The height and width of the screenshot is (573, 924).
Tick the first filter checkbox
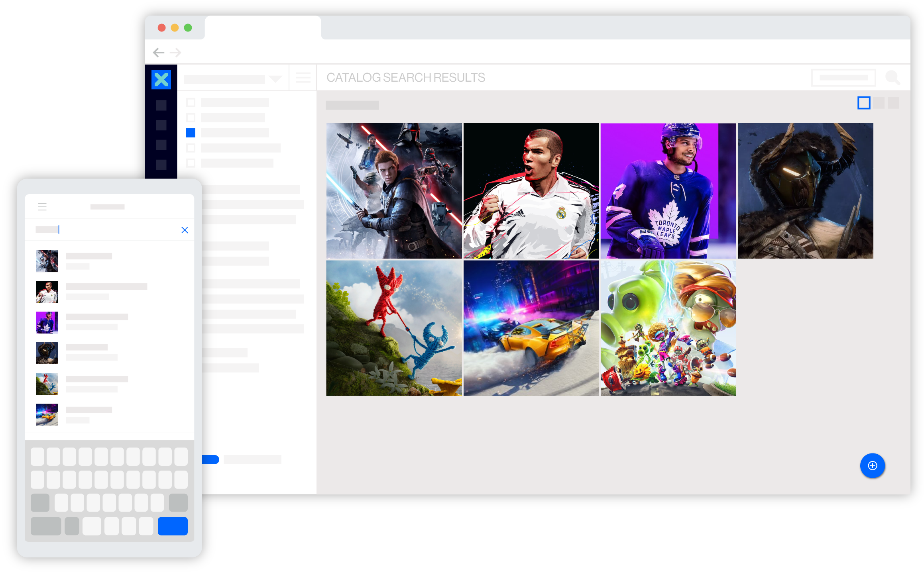(191, 103)
